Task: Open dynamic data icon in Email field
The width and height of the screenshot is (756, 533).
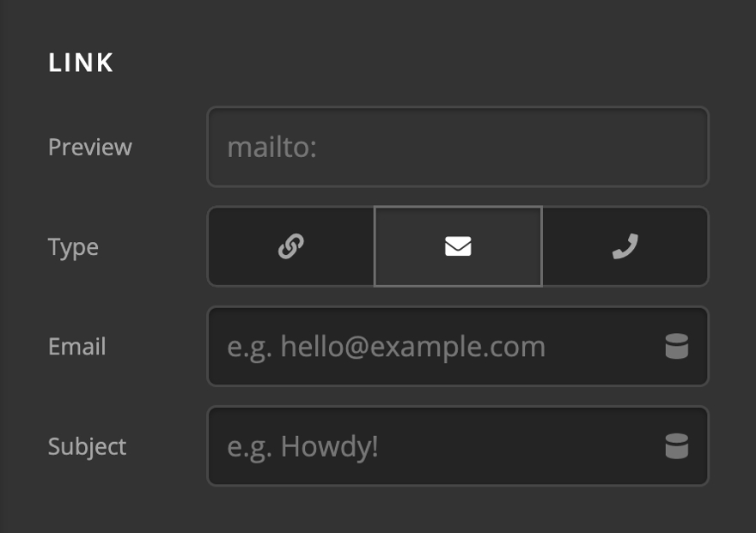Action: [x=677, y=347]
